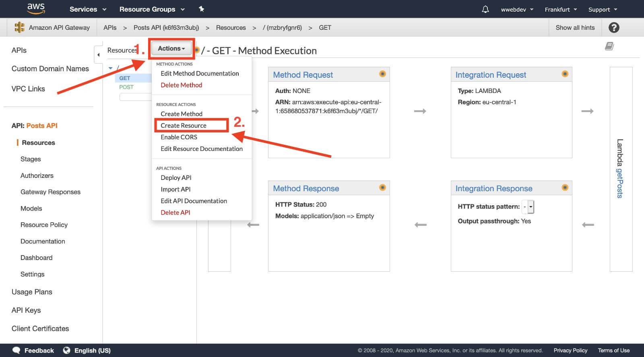Click the hint dot on Method Response
The width and height of the screenshot is (644, 357).
382,187
